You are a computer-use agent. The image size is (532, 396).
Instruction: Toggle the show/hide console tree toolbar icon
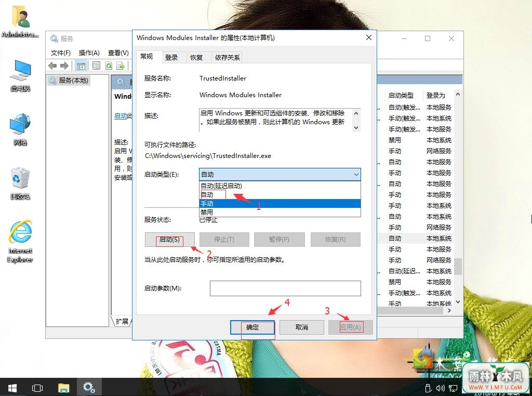click(81, 65)
